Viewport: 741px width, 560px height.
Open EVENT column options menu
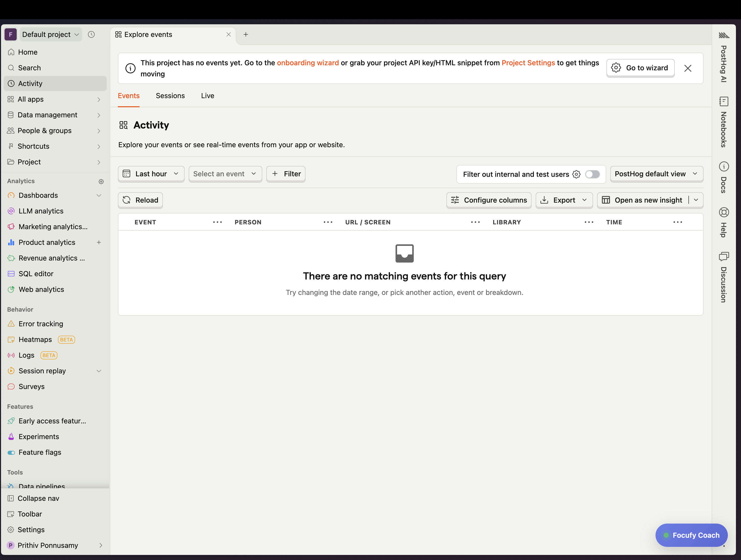(x=217, y=222)
